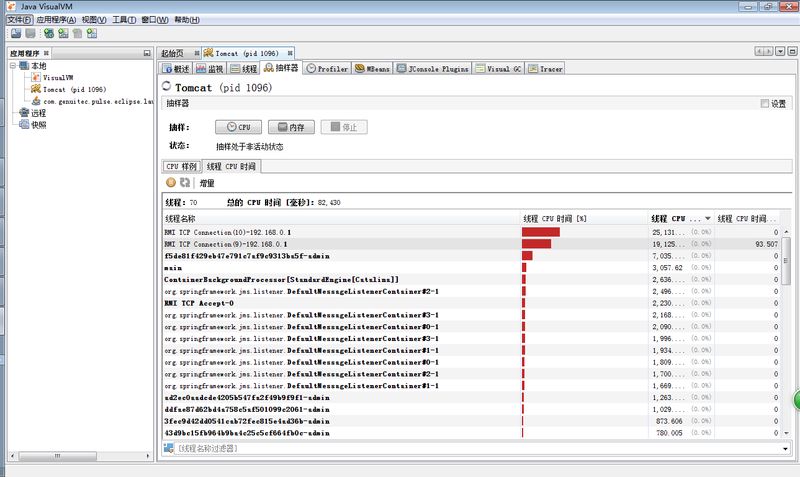This screenshot has height=477, width=800.
Task: Maximize the editor window icon
Action: pos(792,52)
